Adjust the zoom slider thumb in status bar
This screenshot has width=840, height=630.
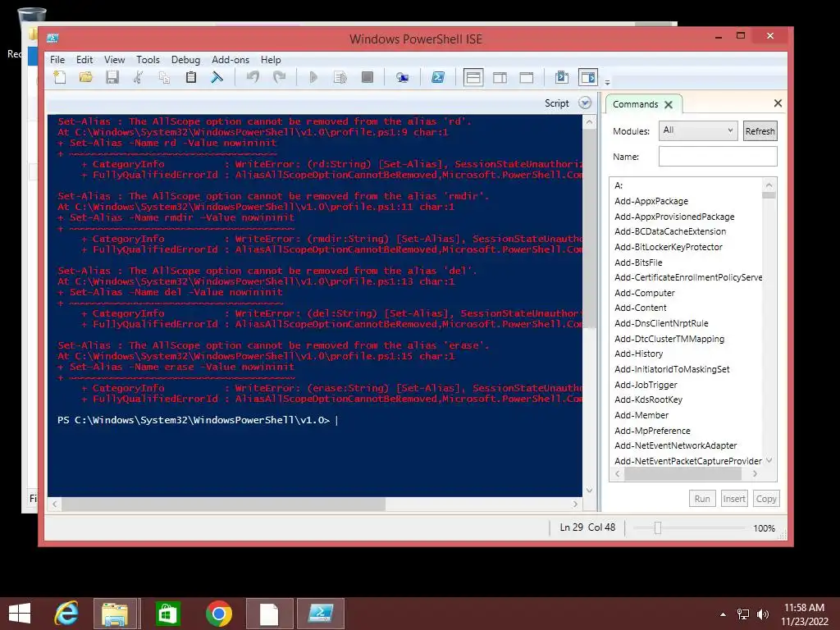(658, 528)
